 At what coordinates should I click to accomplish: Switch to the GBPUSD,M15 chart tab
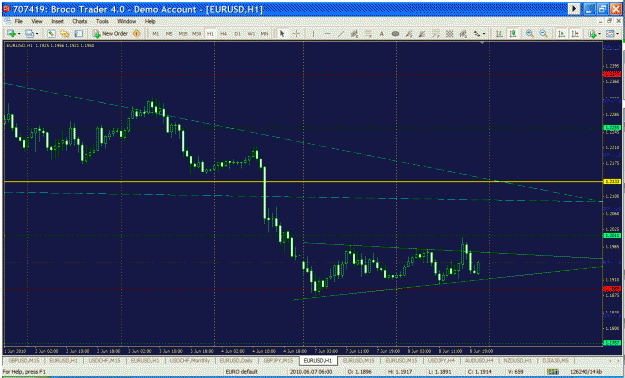tap(23, 360)
